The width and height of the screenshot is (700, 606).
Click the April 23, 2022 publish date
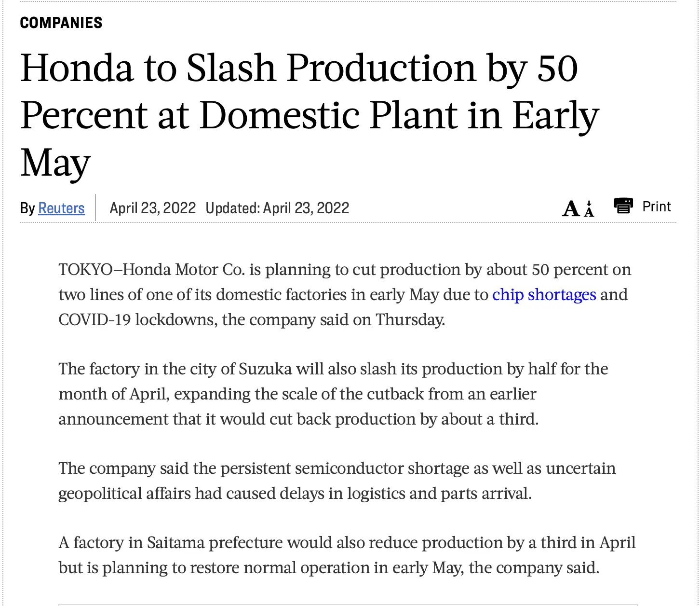[152, 208]
